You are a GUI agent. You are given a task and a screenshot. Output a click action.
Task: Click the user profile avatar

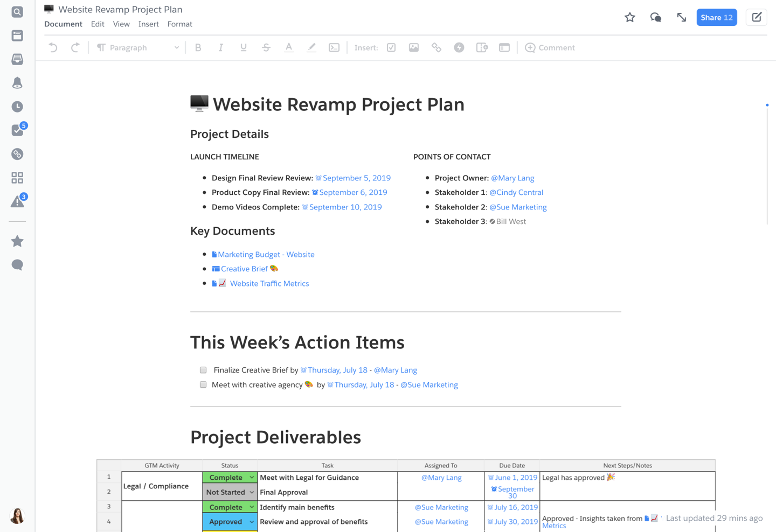17,515
